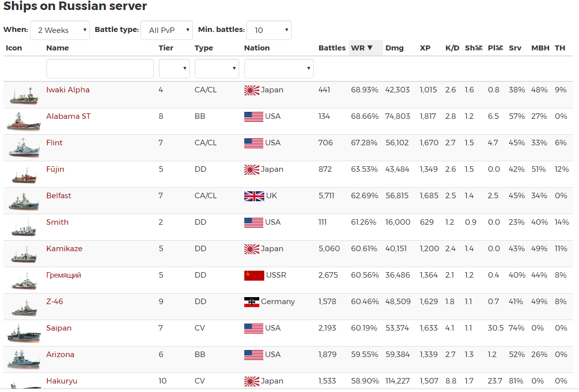Click the USSR flag icon

254,275
